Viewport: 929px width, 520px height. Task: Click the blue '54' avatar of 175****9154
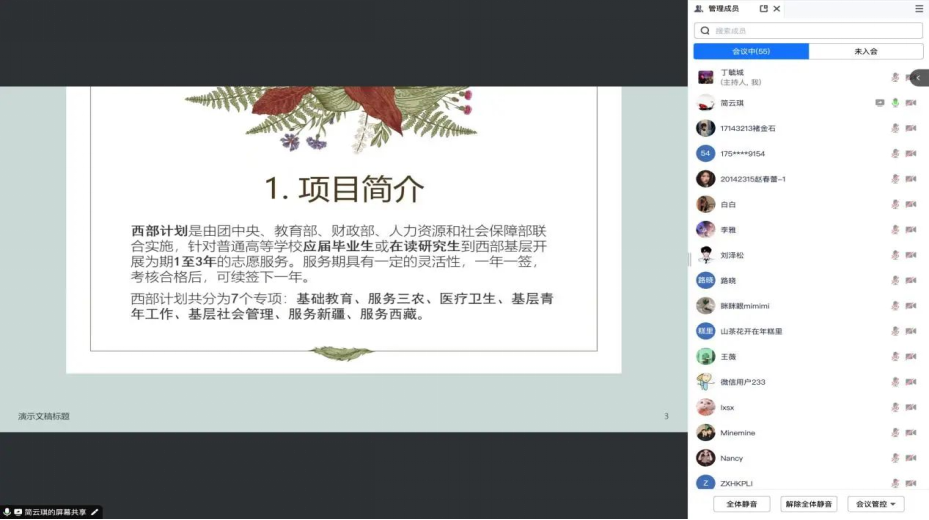coord(705,153)
